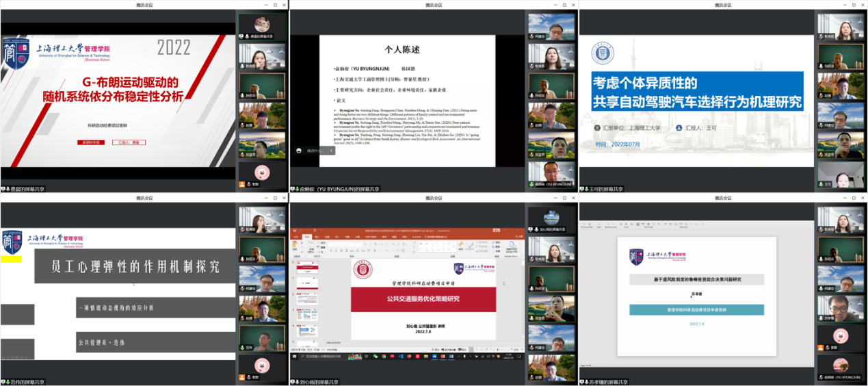Click the 汇报人：费晨 box on the slide
Viewport: 868px width, 386px height.
(129, 142)
